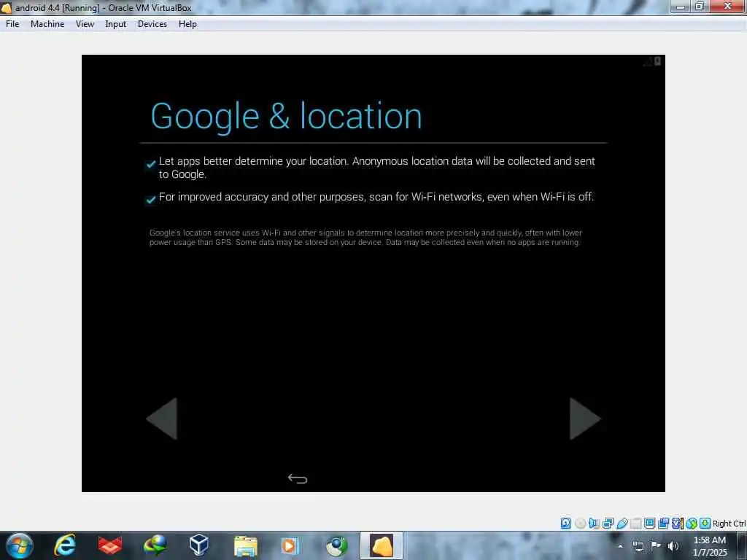Click the USB devices status icon
The height and width of the screenshot is (560, 747).
click(x=622, y=524)
